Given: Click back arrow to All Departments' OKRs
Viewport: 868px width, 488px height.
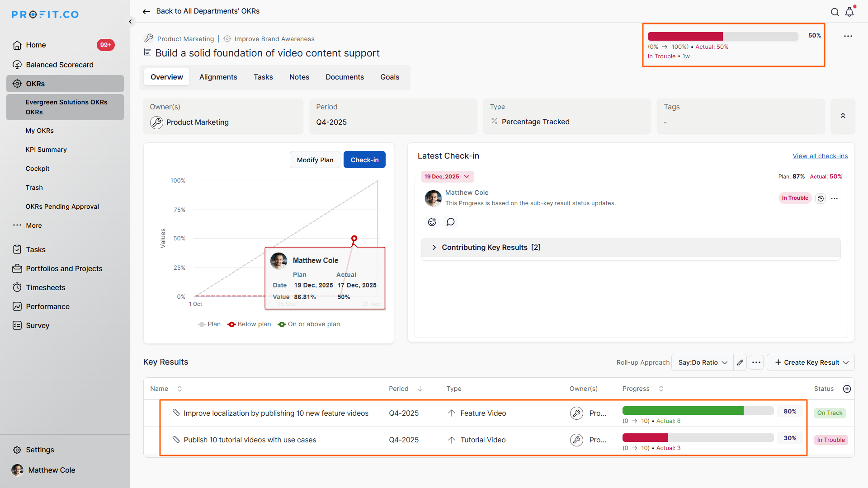Looking at the screenshot, I should (146, 11).
